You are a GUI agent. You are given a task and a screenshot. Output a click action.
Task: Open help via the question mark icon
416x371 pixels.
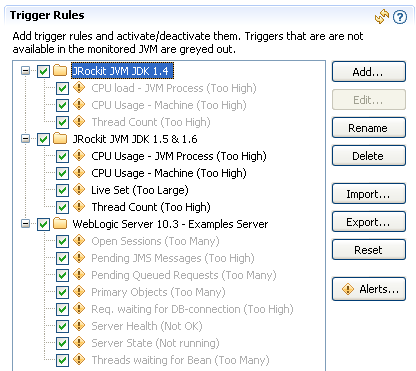click(x=400, y=17)
